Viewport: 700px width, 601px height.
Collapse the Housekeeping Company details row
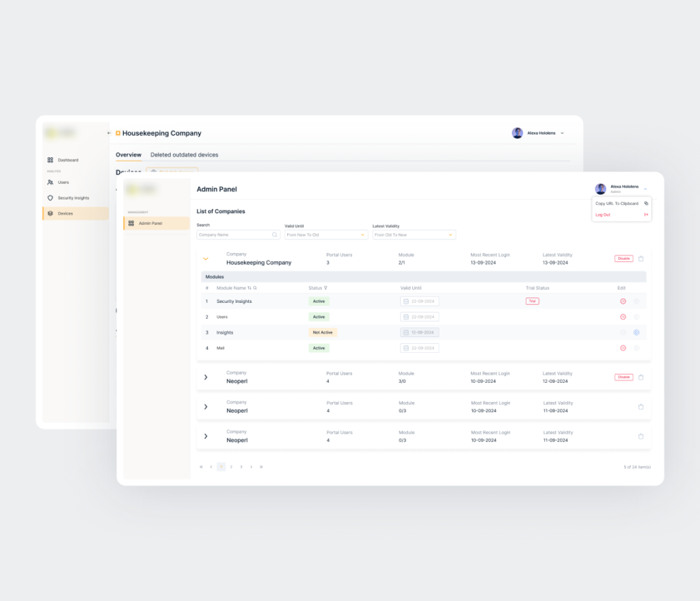(205, 258)
